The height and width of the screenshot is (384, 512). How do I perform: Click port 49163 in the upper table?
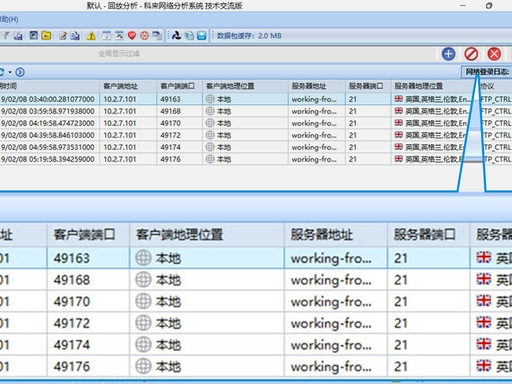[170, 99]
